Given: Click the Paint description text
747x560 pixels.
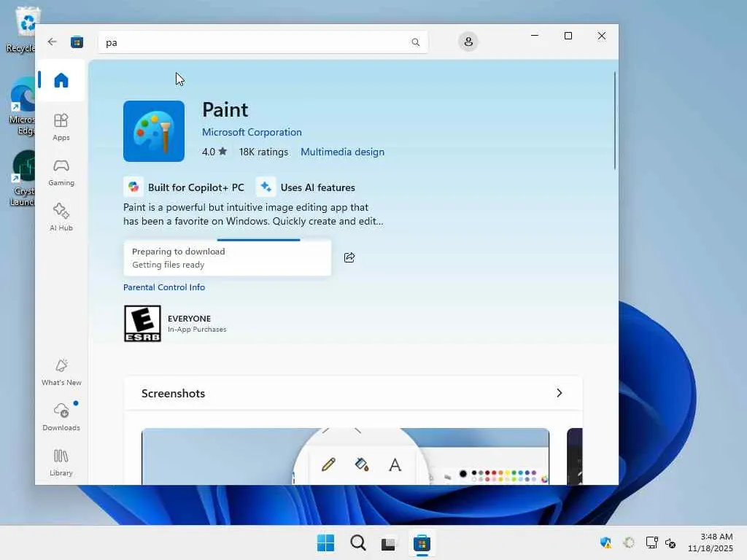Looking at the screenshot, I should pos(253,214).
